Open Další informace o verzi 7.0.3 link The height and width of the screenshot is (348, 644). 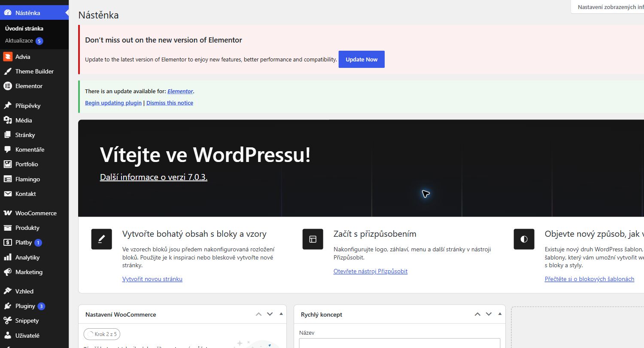[154, 177]
